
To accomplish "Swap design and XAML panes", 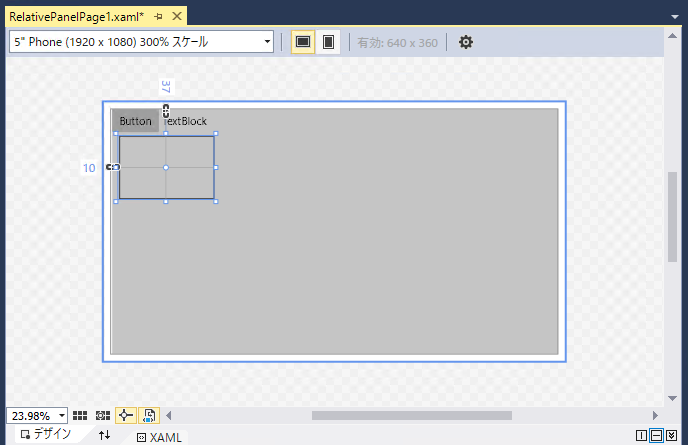I will point(104,435).
